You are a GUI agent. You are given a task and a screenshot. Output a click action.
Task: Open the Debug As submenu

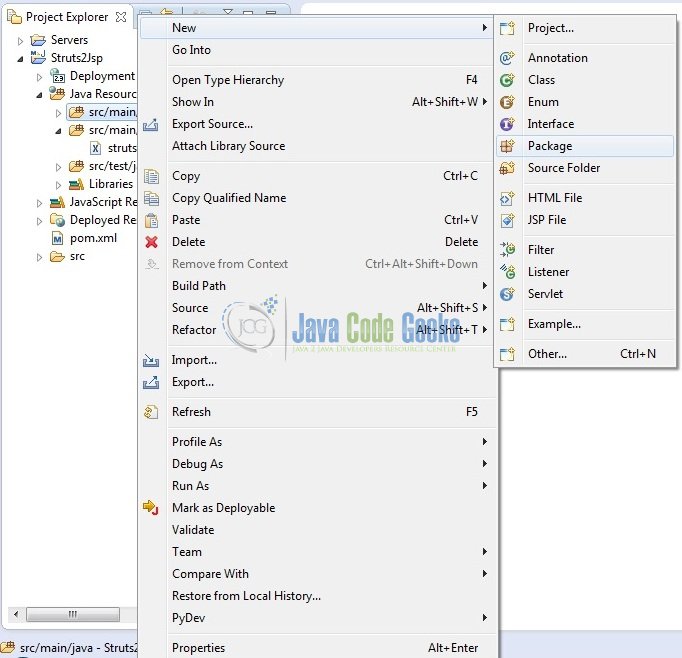317,464
